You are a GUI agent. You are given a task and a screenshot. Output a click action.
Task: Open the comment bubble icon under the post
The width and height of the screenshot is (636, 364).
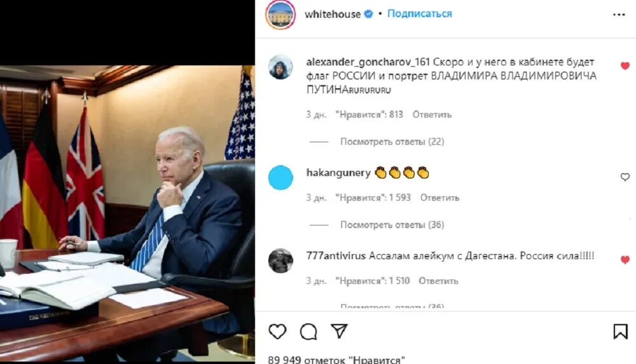[x=308, y=332]
